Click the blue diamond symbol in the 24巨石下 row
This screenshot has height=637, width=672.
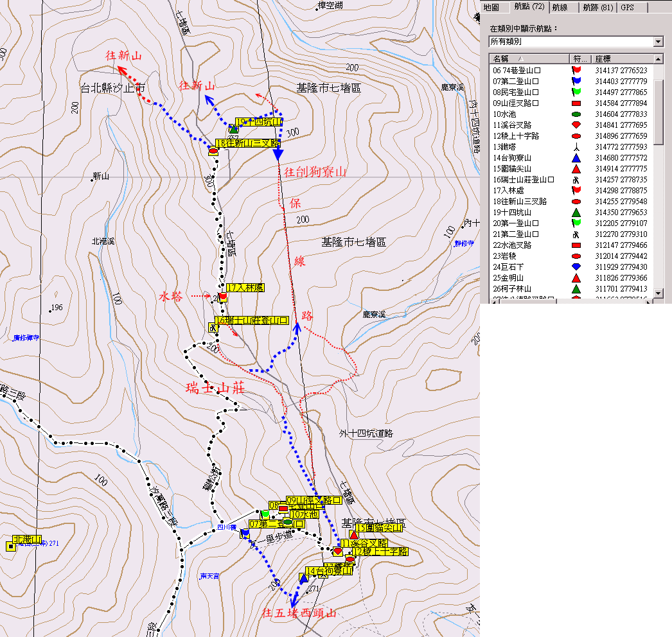point(576,266)
